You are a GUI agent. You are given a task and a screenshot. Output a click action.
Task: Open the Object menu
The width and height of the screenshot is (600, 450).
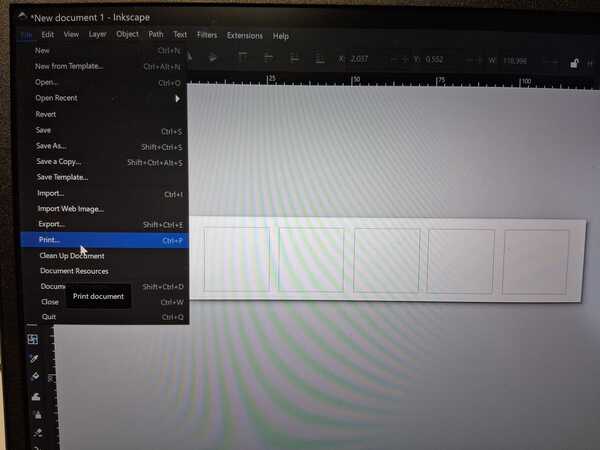(127, 34)
